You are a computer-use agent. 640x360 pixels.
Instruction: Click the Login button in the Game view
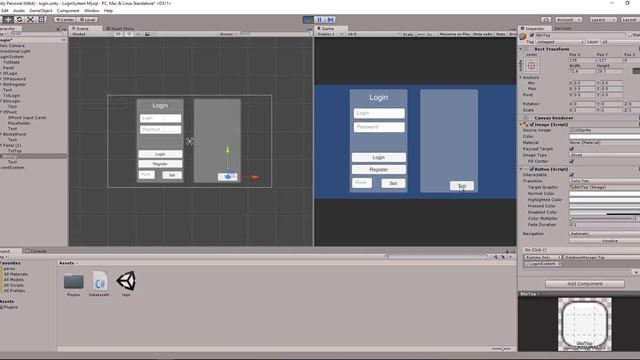pyautogui.click(x=379, y=157)
